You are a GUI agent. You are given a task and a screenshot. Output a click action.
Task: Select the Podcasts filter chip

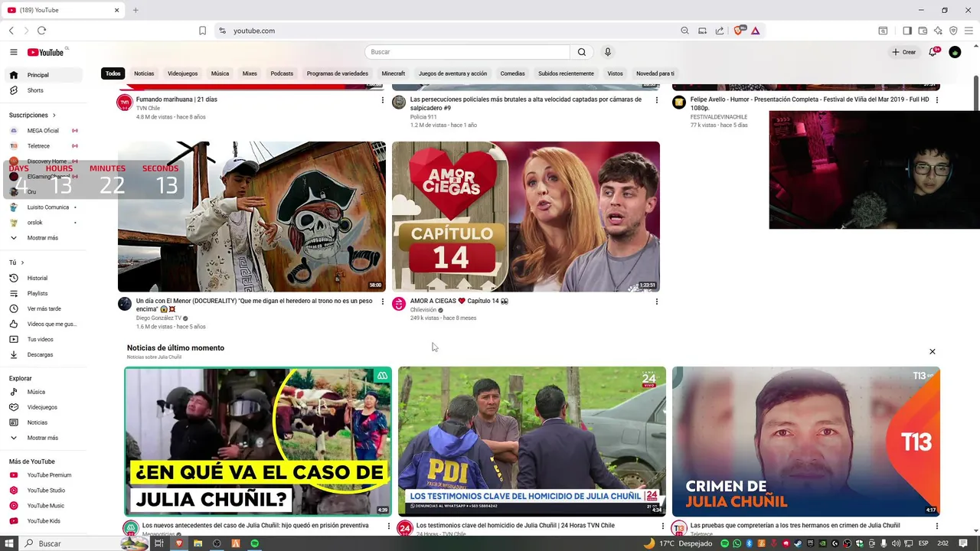[282, 73]
